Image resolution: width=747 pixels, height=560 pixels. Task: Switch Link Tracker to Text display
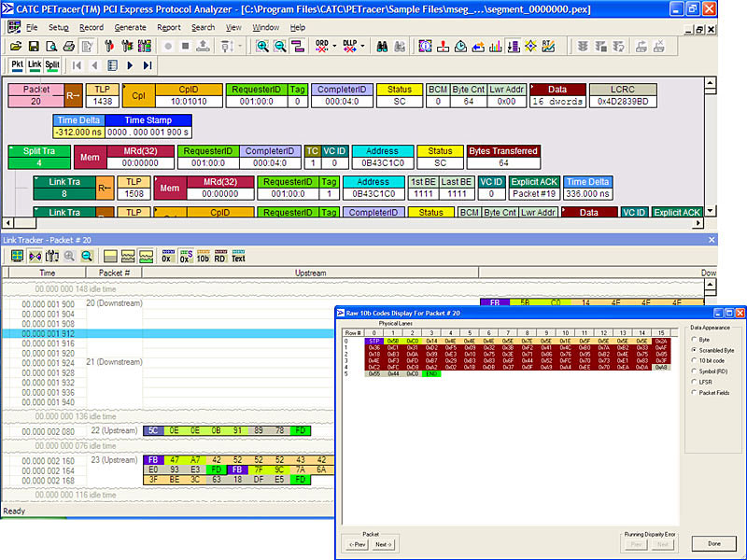238,256
